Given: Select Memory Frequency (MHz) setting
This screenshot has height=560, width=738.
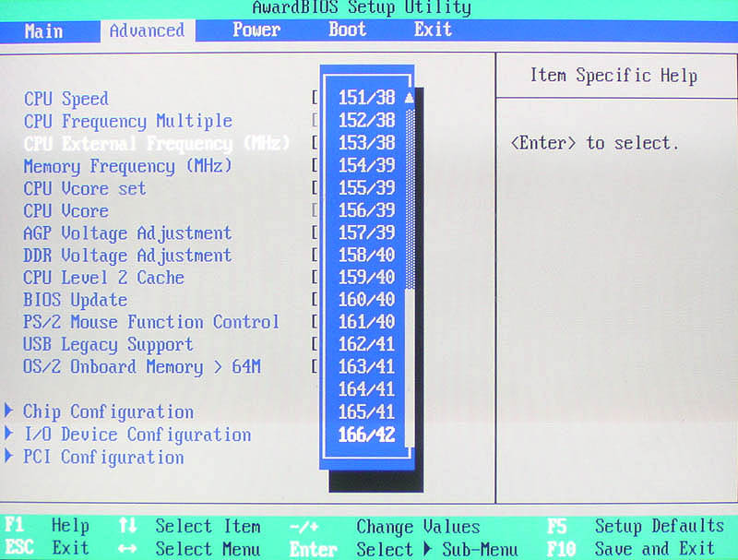Looking at the screenshot, I should coord(127,166).
